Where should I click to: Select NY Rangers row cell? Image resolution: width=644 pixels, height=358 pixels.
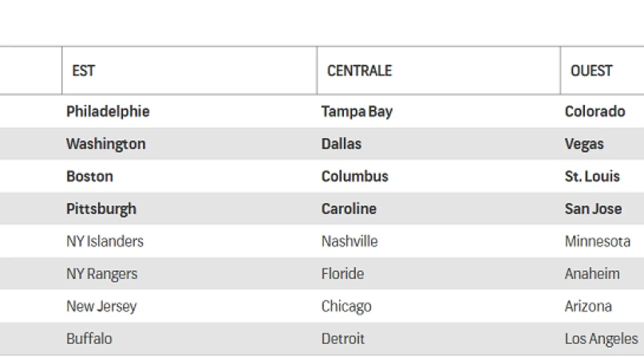pyautogui.click(x=101, y=273)
